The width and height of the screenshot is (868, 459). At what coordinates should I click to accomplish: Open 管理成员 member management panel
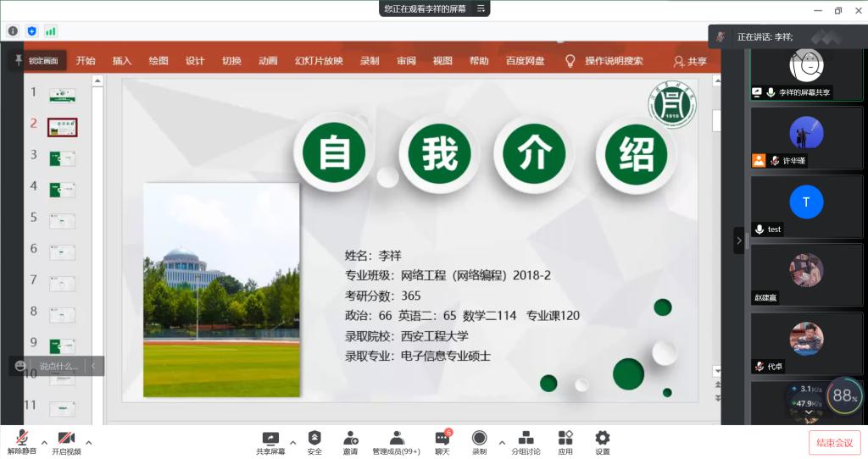point(396,441)
